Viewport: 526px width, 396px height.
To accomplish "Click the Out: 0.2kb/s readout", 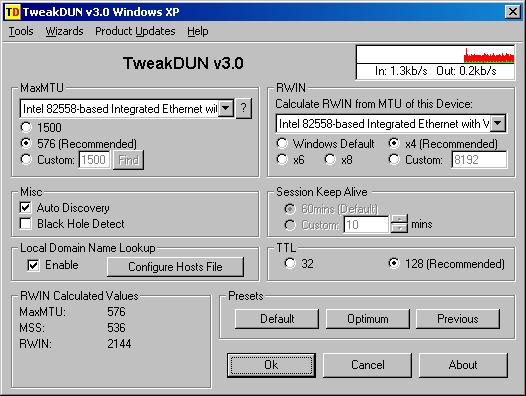I will point(466,71).
